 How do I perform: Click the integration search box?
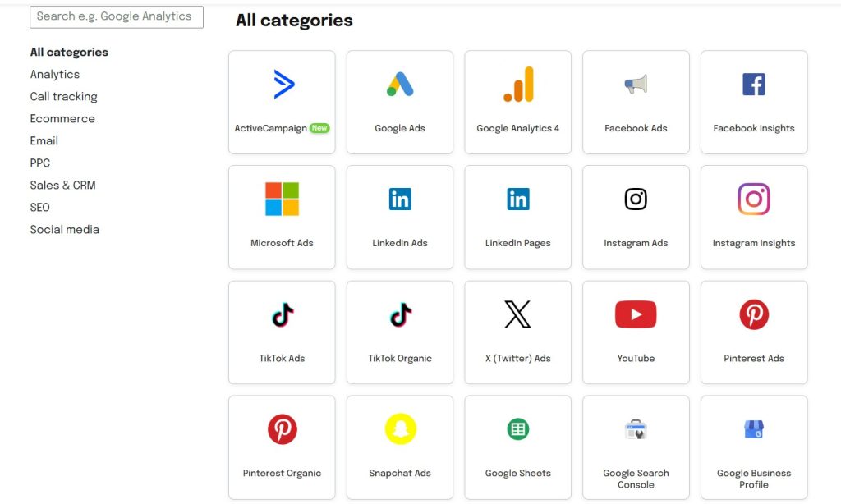(x=116, y=16)
